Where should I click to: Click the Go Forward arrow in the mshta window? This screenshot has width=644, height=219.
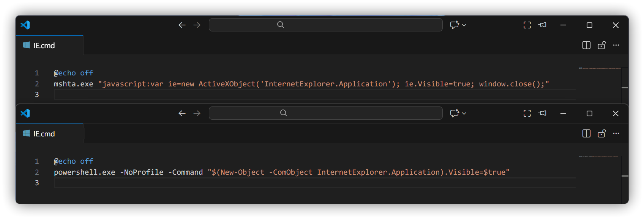click(197, 25)
